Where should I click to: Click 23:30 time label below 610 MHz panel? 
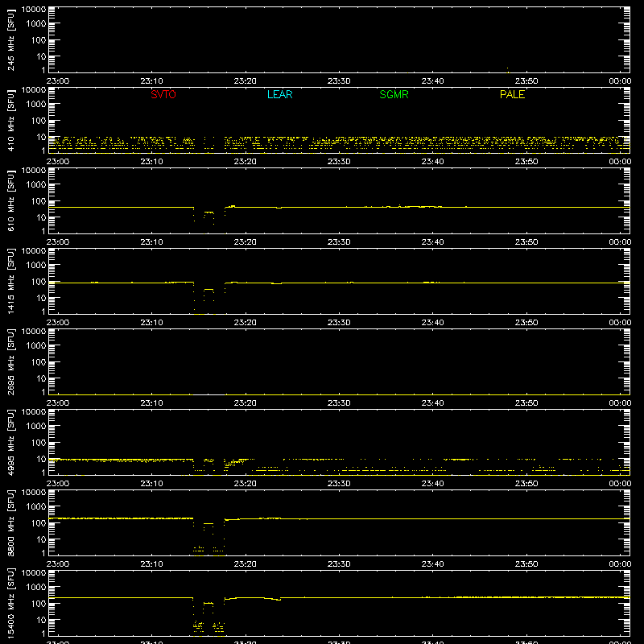click(339, 242)
